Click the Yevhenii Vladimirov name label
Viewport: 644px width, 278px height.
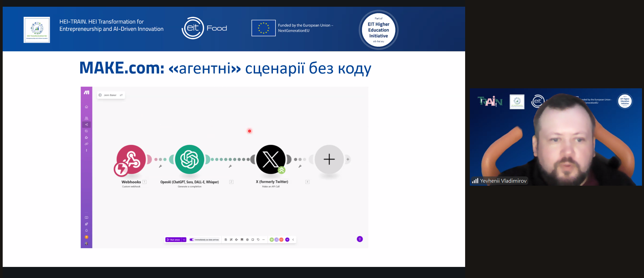(503, 181)
